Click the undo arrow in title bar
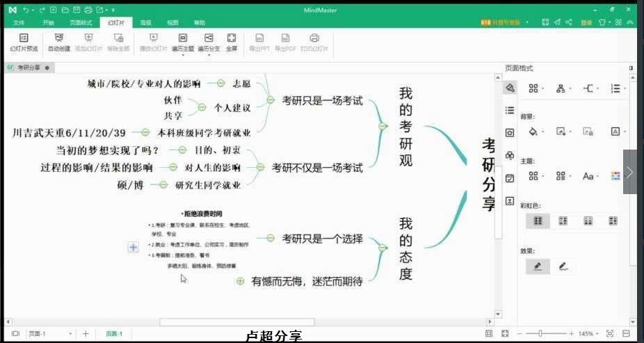644x343 pixels. 26,10
